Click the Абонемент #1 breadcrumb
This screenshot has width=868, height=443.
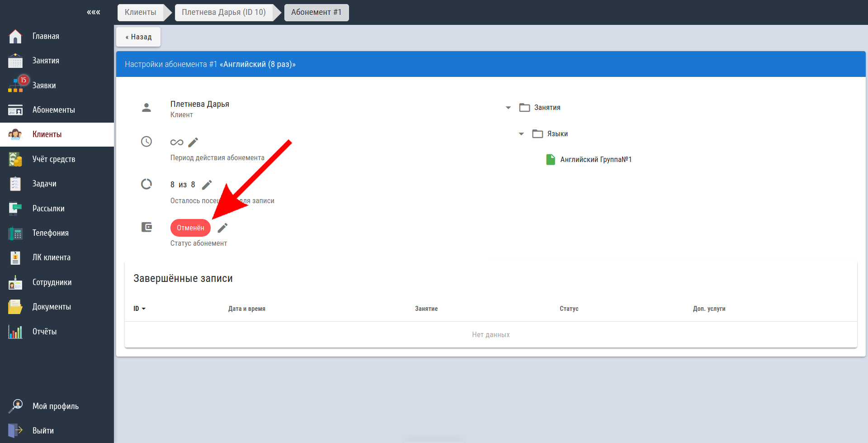pyautogui.click(x=316, y=12)
